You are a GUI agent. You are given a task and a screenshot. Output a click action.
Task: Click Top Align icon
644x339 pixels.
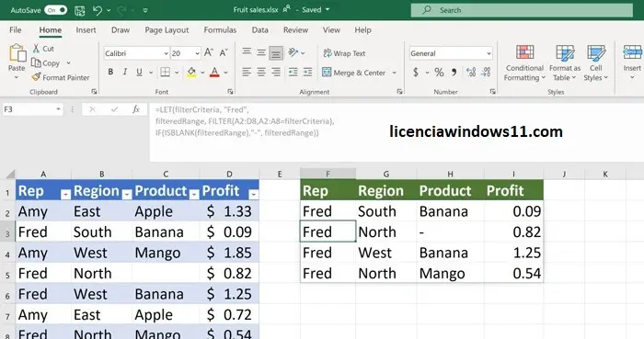247,52
